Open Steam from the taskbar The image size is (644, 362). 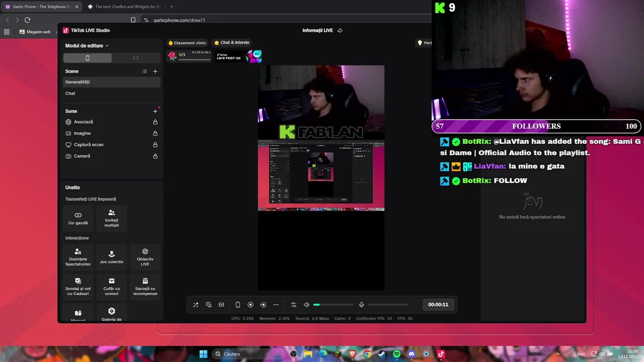(x=382, y=354)
